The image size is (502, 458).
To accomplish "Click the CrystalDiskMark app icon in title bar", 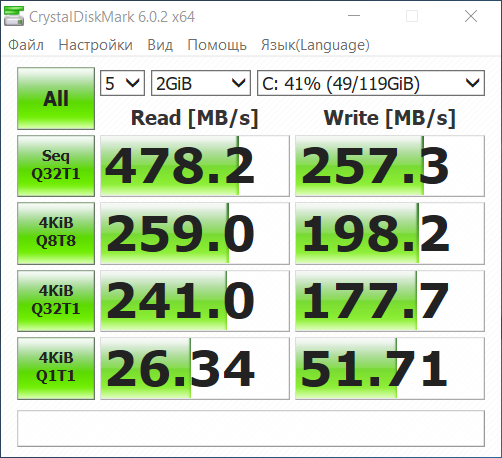I will 14,16.
